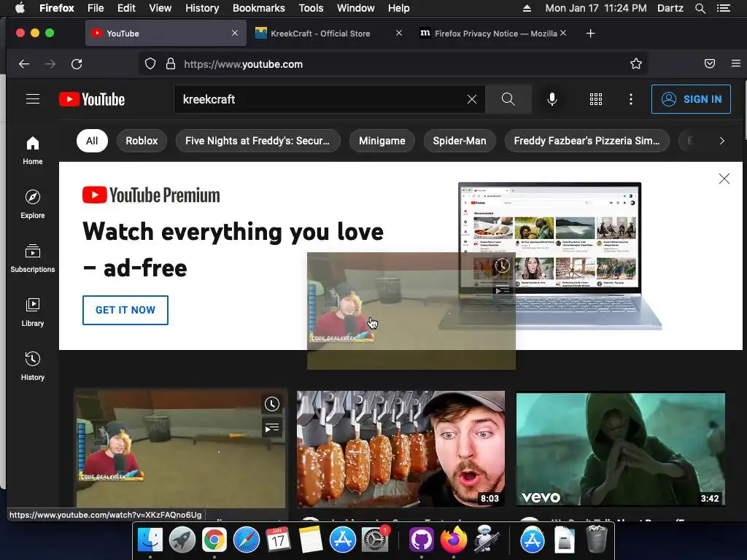Image resolution: width=747 pixels, height=560 pixels.
Task: Open a new browser tab
Action: (590, 34)
